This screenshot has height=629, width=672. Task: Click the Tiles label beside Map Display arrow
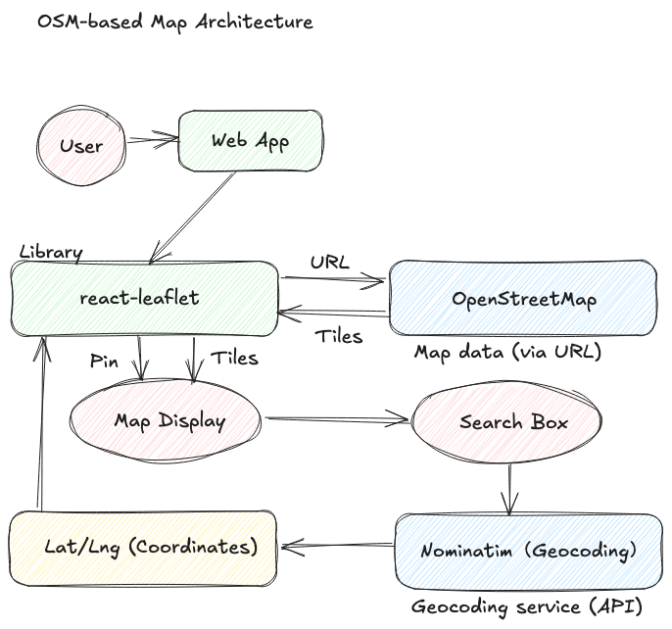pyautogui.click(x=234, y=358)
